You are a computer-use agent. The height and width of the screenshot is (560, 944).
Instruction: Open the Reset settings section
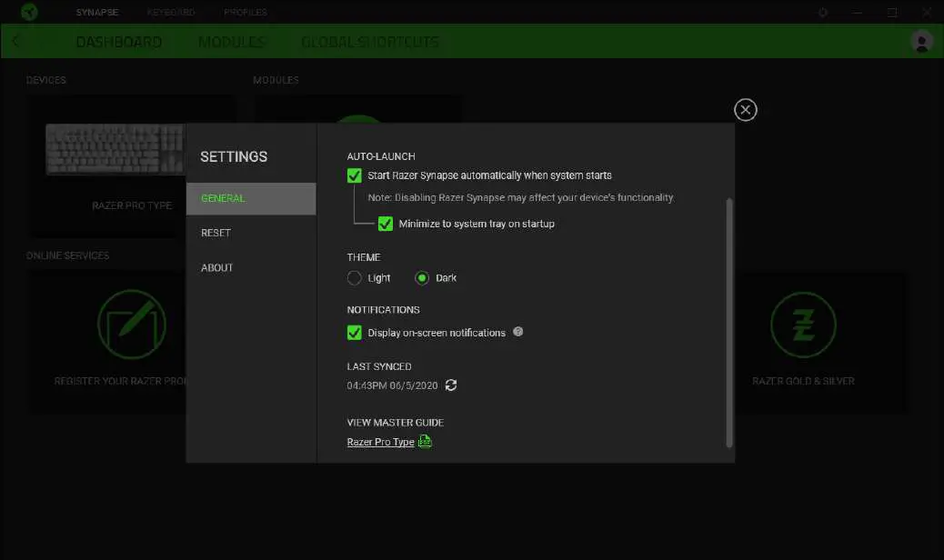click(x=216, y=233)
